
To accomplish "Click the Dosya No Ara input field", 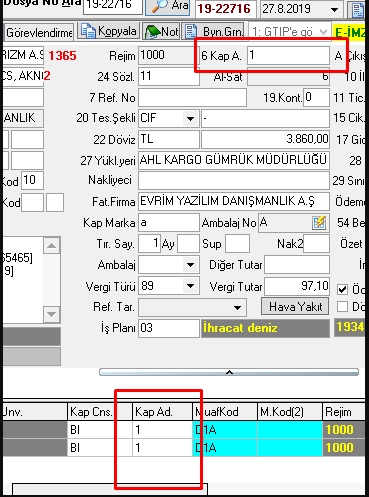I will click(x=113, y=6).
